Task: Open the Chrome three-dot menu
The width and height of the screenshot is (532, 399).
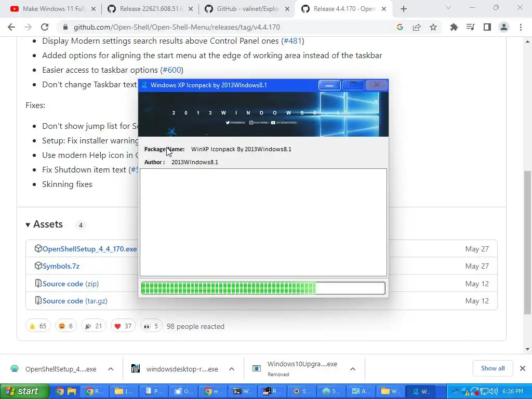Action: [521, 27]
